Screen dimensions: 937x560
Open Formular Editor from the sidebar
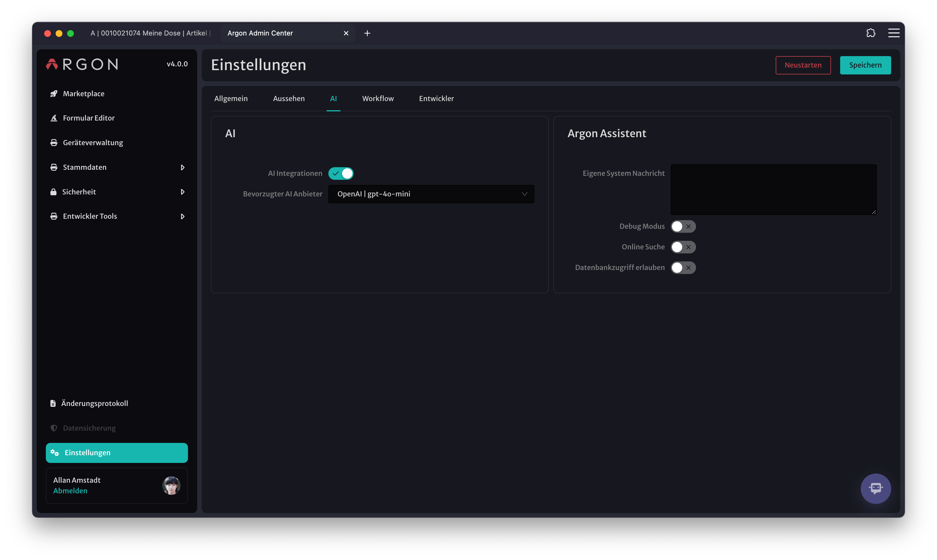coord(117,118)
